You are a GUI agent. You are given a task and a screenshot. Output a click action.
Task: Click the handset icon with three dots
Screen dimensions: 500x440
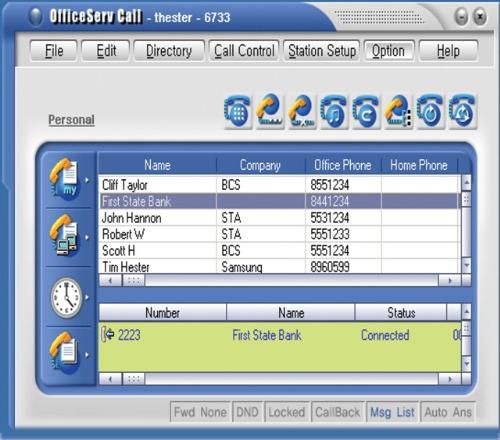coord(398,112)
